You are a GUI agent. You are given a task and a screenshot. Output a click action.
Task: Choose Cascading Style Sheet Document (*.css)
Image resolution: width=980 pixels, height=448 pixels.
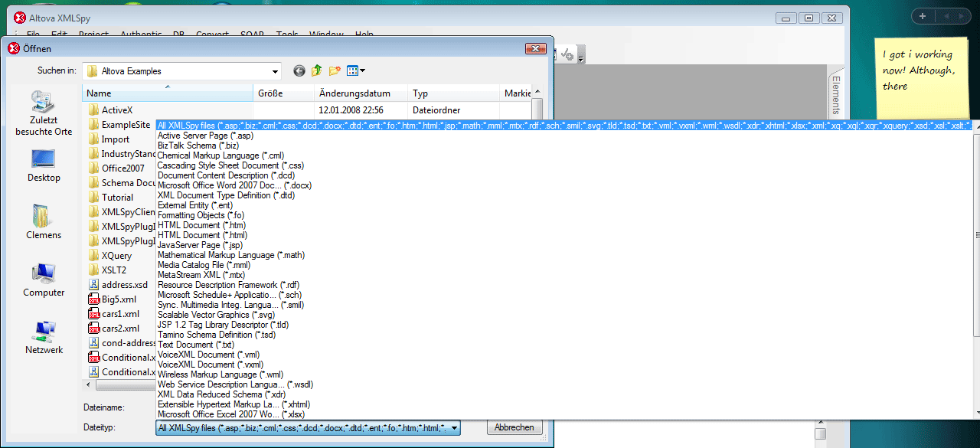230,165
